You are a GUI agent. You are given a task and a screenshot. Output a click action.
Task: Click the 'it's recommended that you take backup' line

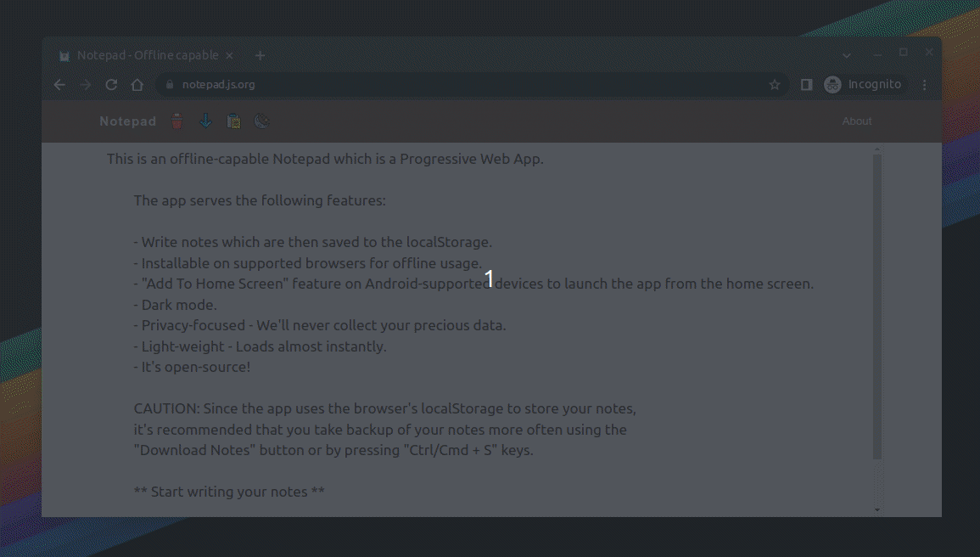pos(380,430)
